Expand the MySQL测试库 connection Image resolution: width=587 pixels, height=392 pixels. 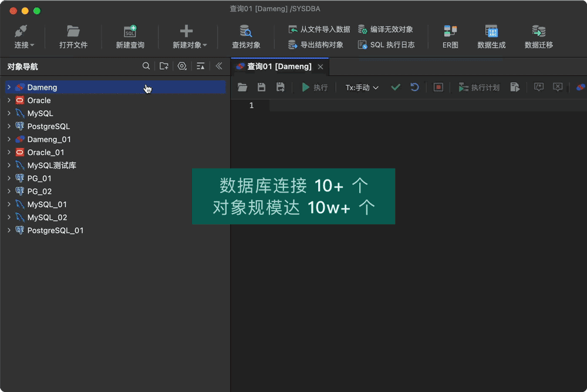point(8,165)
